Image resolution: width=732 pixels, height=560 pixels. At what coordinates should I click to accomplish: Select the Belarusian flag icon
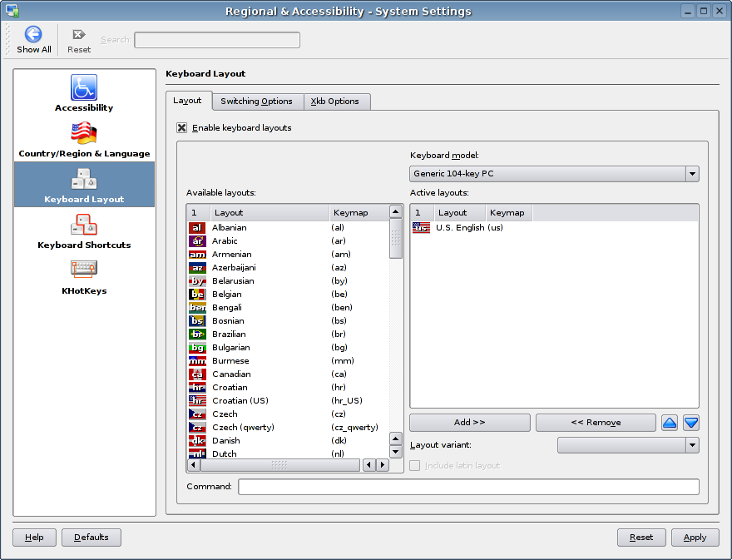[x=197, y=280]
